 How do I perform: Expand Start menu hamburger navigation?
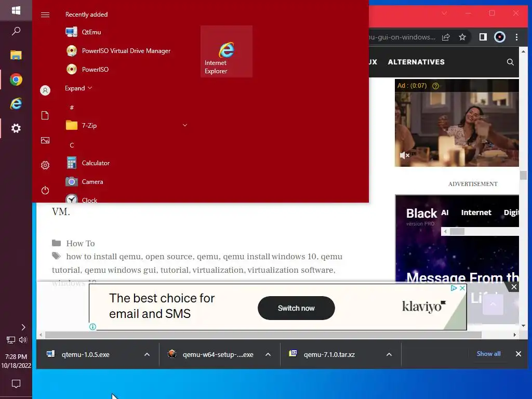tap(45, 15)
